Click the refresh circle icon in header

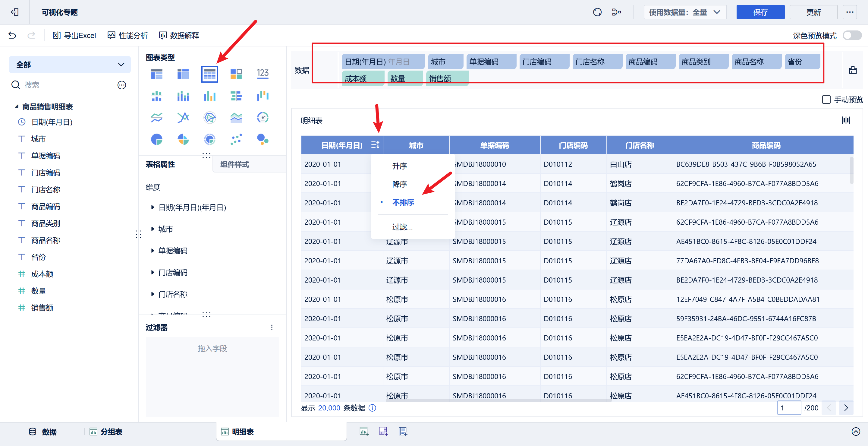tap(597, 12)
